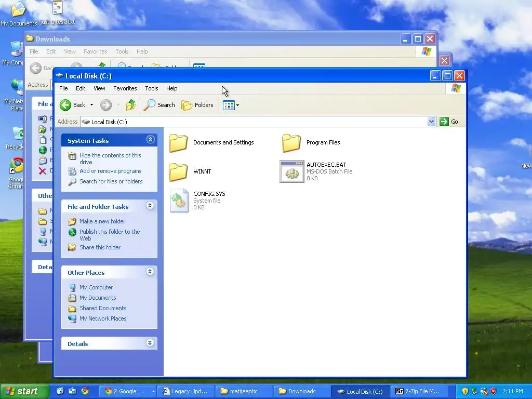
Task: Click Hide the contents of this drive
Action: coord(110,158)
